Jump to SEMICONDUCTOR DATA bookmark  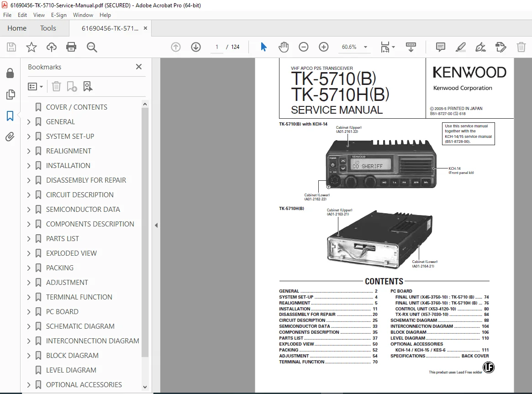point(83,210)
